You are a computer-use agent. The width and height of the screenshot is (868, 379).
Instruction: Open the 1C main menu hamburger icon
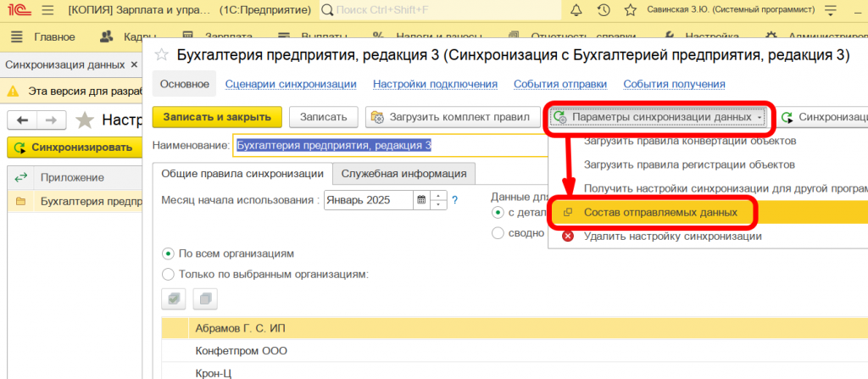pyautogui.click(x=48, y=10)
